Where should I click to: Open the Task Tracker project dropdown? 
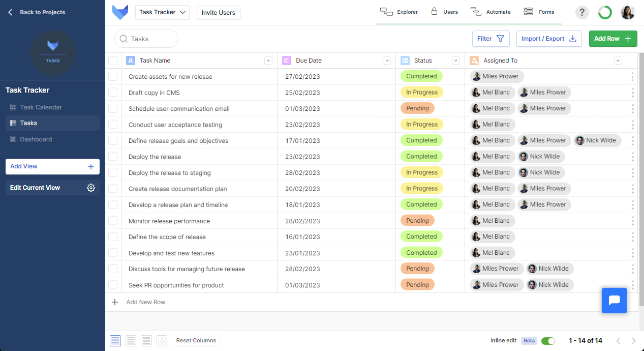pos(162,13)
